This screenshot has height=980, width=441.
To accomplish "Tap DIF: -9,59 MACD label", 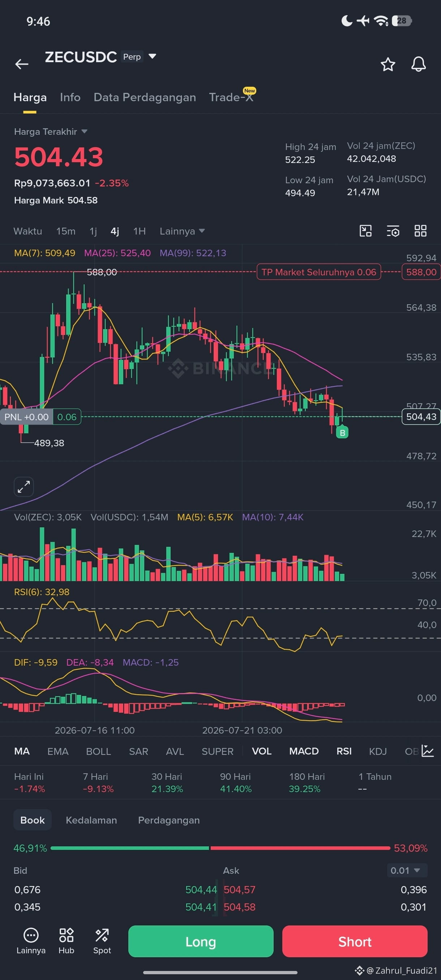I will tap(36, 662).
